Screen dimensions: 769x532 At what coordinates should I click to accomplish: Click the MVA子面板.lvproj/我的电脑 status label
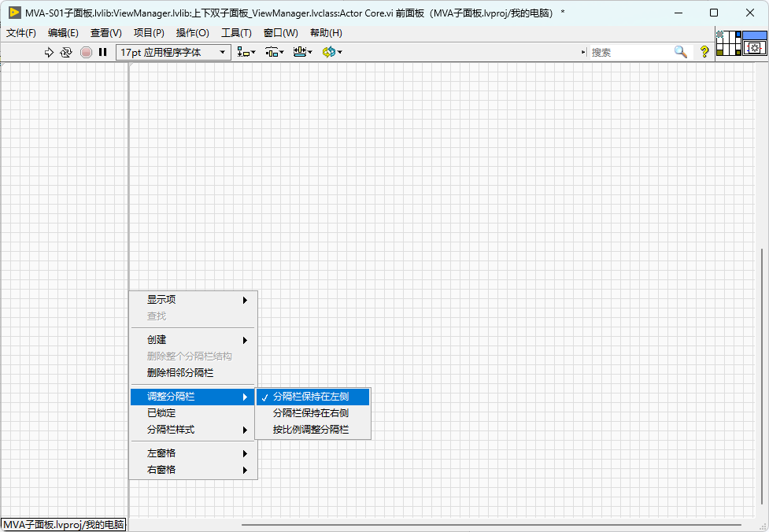pyautogui.click(x=63, y=525)
